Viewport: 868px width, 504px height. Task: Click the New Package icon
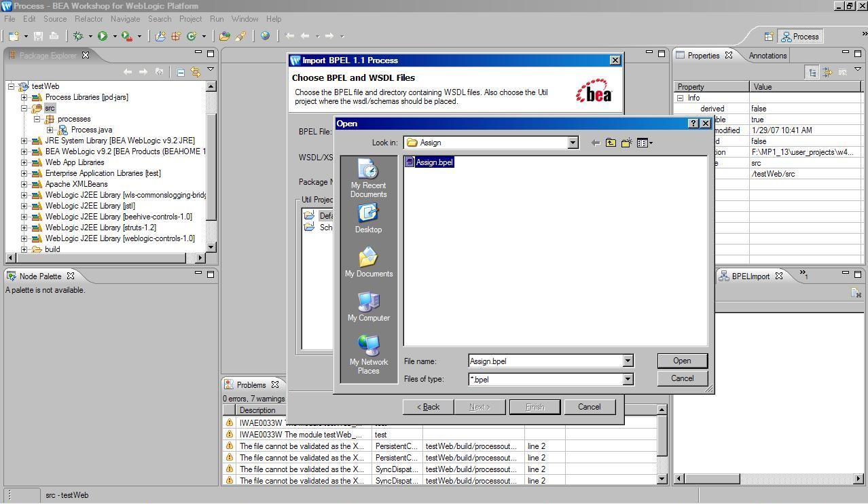[175, 36]
